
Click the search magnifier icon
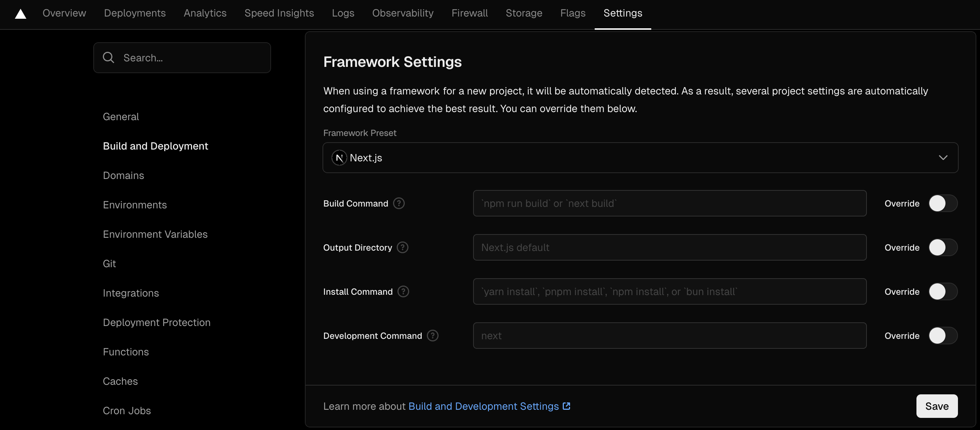pyautogui.click(x=108, y=57)
